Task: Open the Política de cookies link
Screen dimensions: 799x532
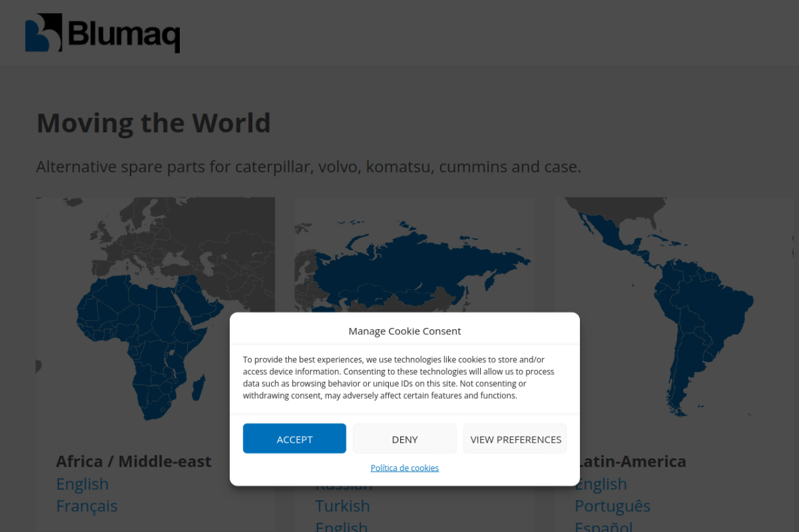Action: coord(404,468)
